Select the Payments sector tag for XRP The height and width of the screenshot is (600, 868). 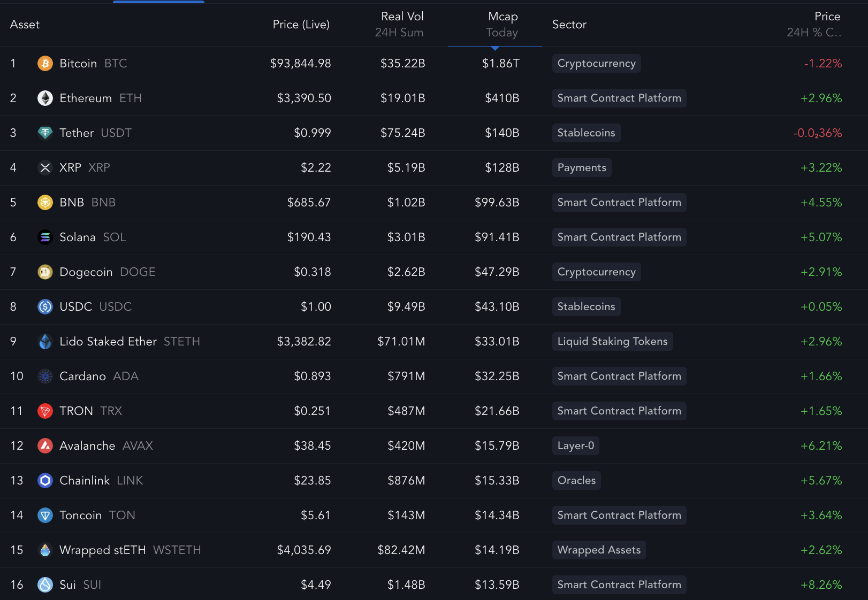point(581,168)
